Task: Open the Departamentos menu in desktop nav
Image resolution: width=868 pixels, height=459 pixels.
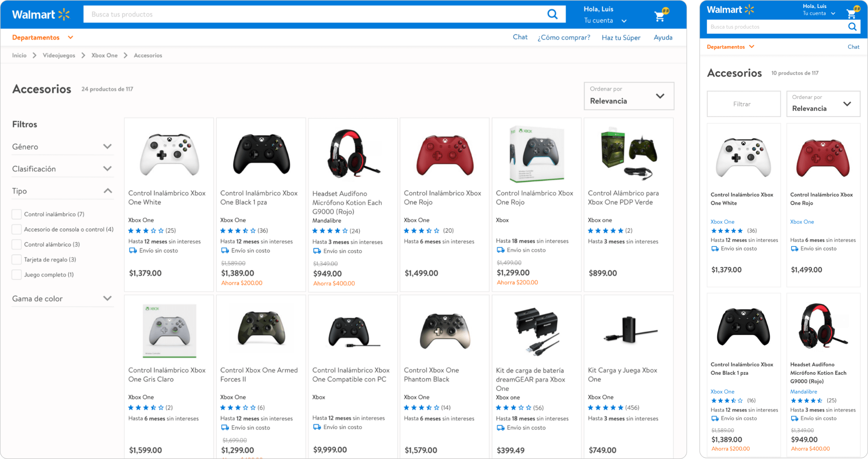Action: [x=42, y=37]
